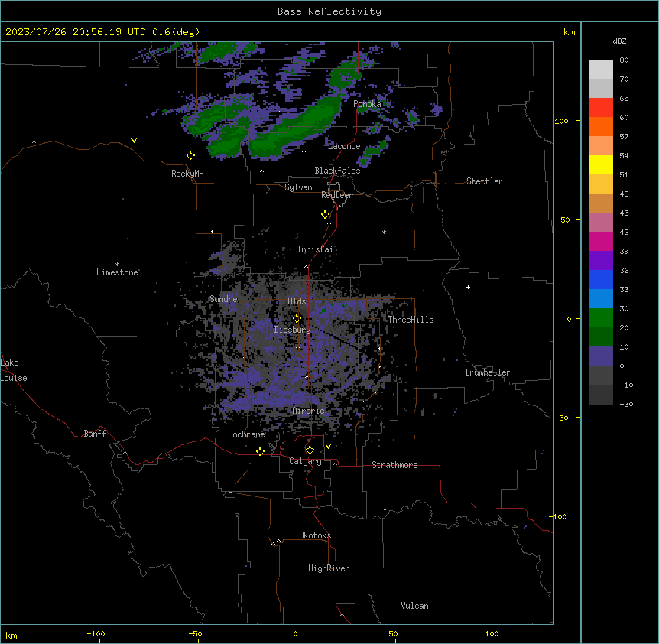Click the Lake Louise label

pyautogui.click(x=14, y=370)
